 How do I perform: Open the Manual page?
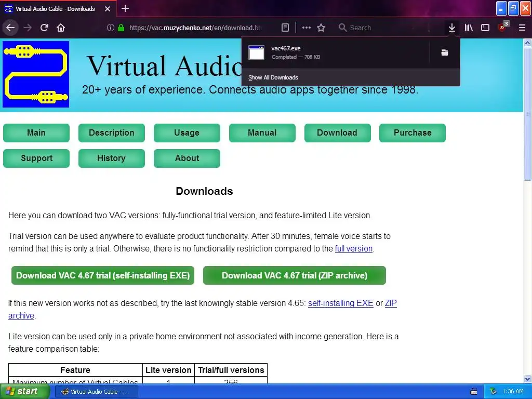262,132
